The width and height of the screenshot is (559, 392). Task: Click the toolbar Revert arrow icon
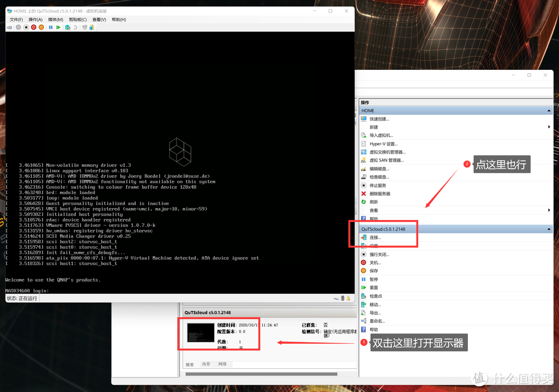[75, 27]
